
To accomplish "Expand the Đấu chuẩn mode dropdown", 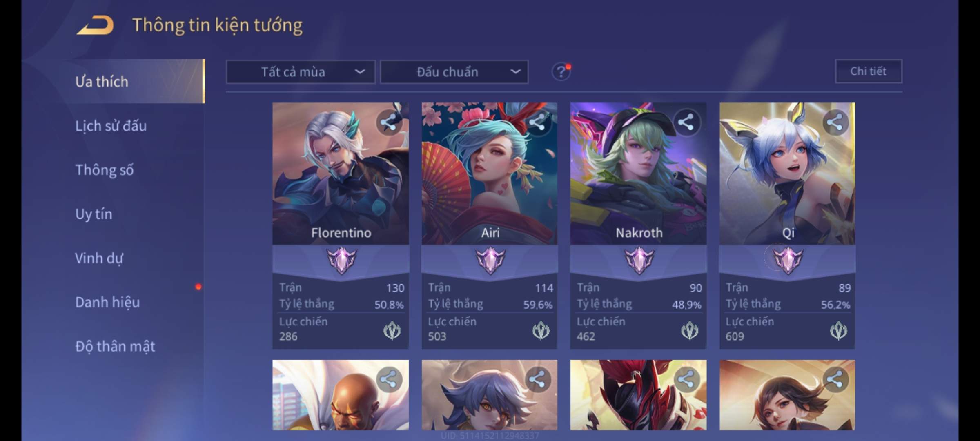I will (x=454, y=72).
